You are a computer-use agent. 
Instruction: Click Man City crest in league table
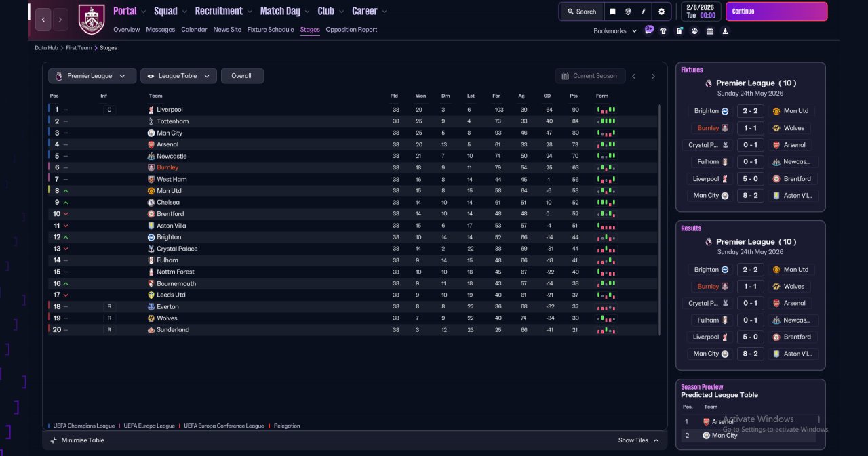[x=151, y=133]
